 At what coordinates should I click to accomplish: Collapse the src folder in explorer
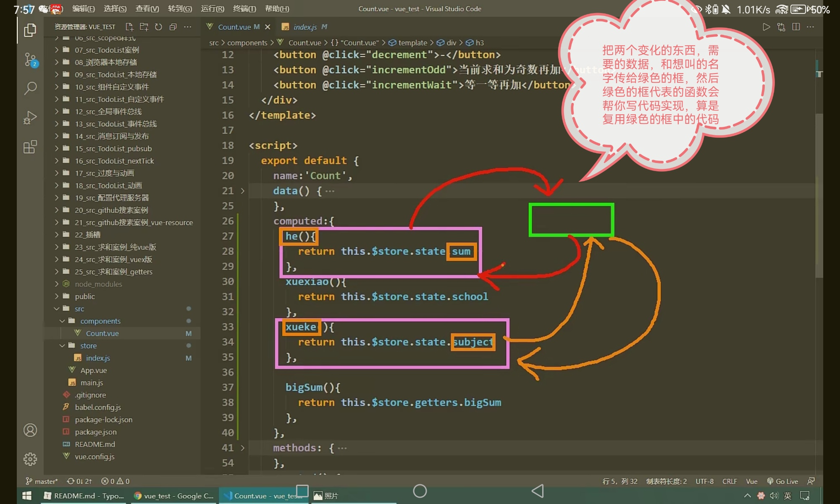pyautogui.click(x=79, y=309)
